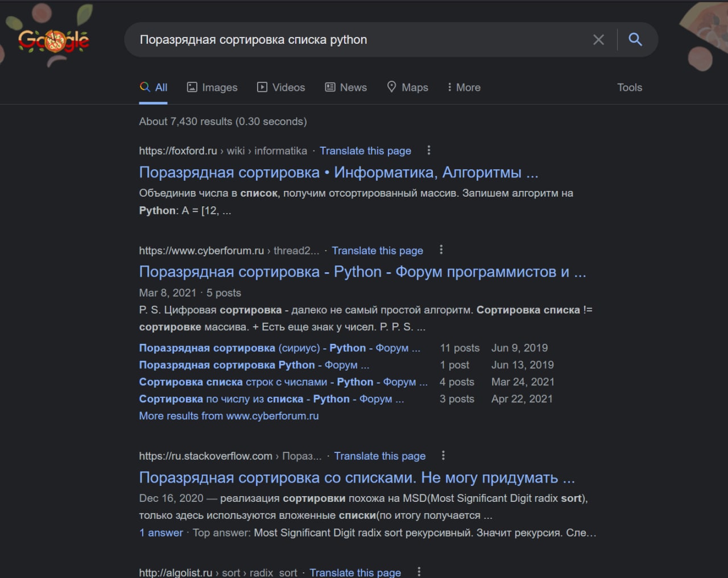This screenshot has width=728, height=578.
Task: Open the Maps tab
Action: coord(407,88)
